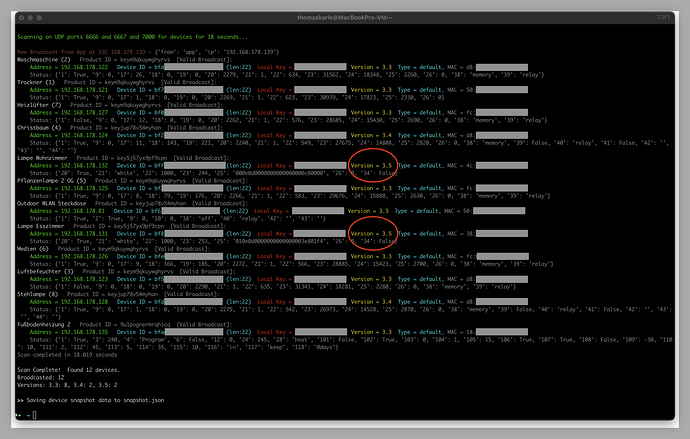Click the address 192.168.178.121
690x439 pixels.
pos(84,90)
